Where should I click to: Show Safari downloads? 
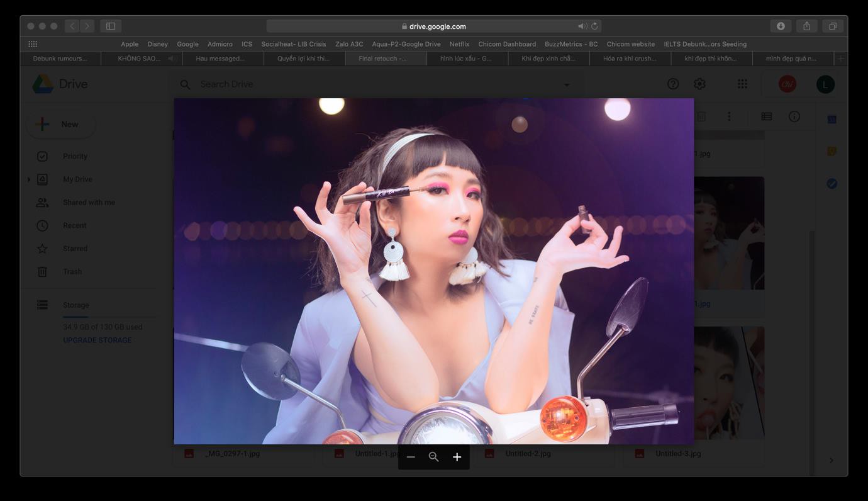pos(781,26)
